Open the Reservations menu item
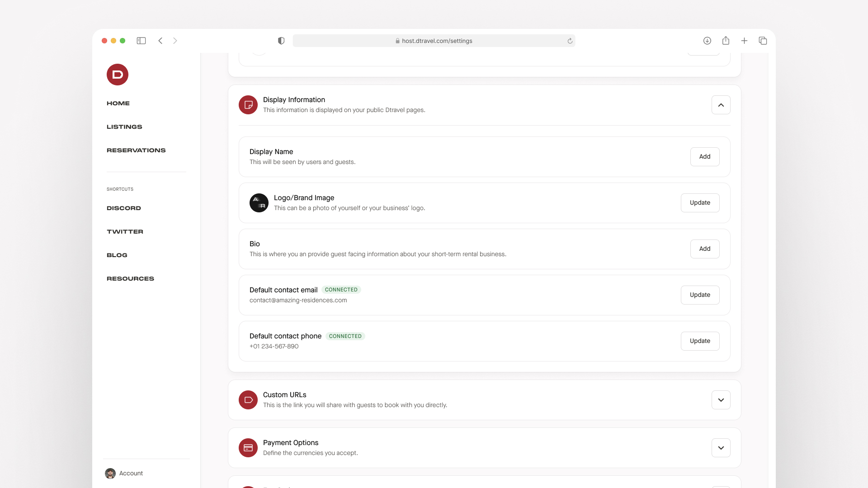Viewport: 868px width, 488px height. coord(136,150)
